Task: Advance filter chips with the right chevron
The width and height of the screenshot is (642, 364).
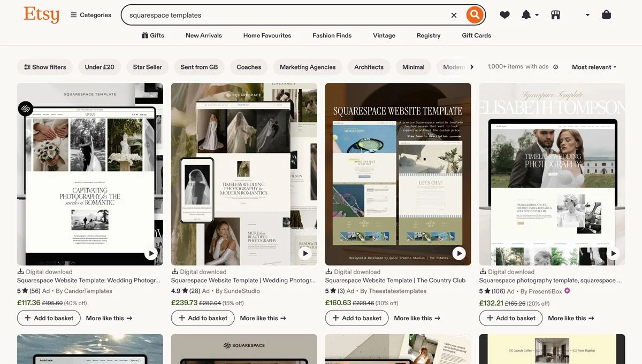Action: pyautogui.click(x=471, y=67)
